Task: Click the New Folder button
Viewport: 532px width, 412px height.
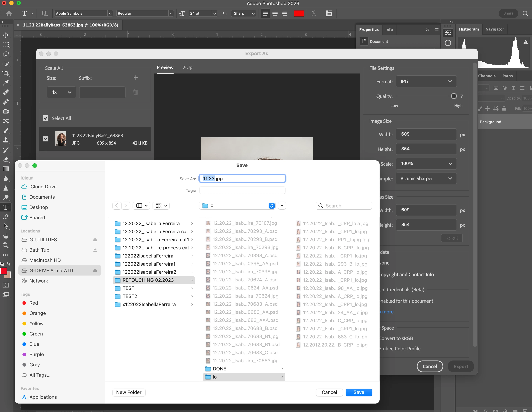Action: 129,392
